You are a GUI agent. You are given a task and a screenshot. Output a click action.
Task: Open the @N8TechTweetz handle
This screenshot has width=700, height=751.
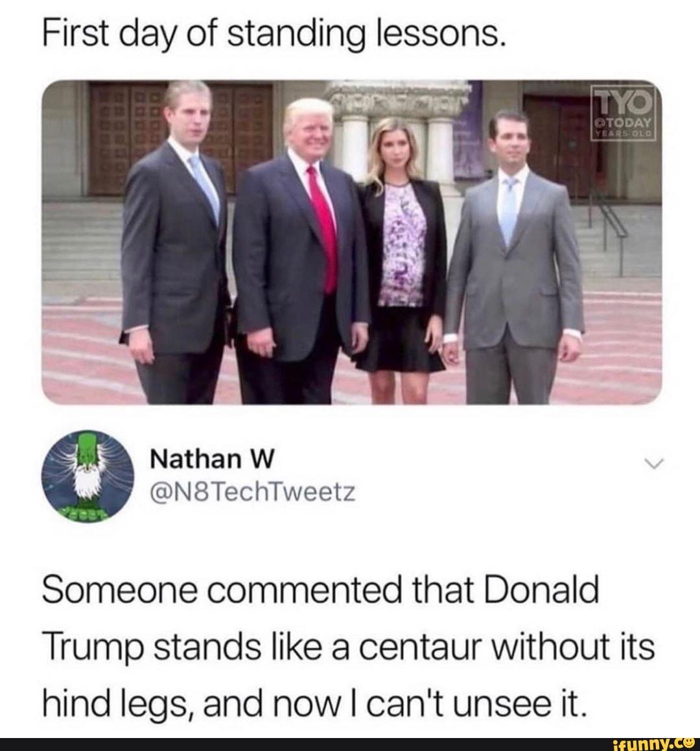(253, 492)
